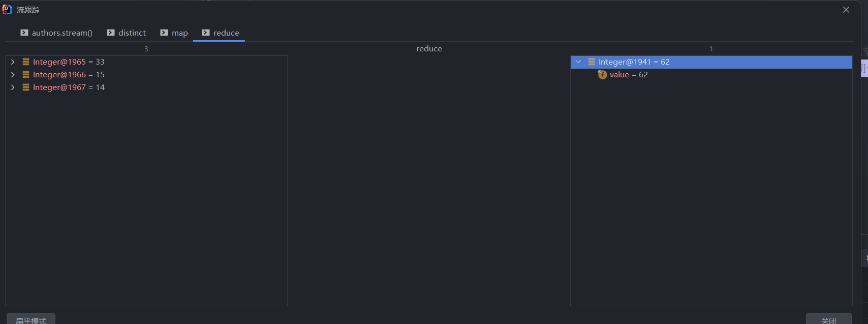Screen dimensions: 868x324
Task: Click the arrow icon on the distinct tab
Action: pos(111,33)
